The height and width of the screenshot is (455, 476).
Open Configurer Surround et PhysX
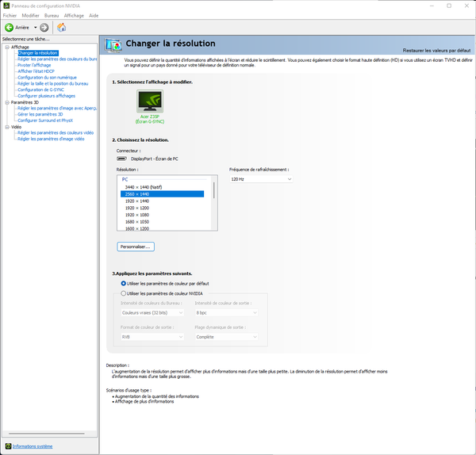click(x=45, y=120)
